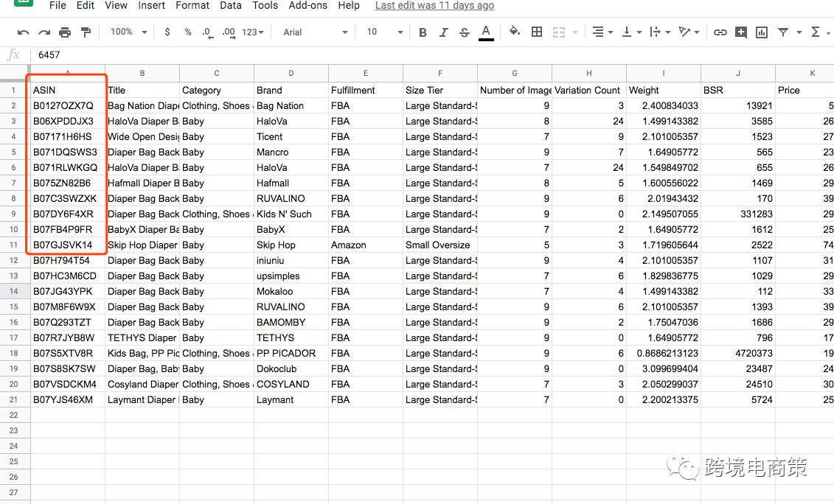Screen dimensions: 834x504
Task: Toggle italic formatting
Action: tap(443, 32)
